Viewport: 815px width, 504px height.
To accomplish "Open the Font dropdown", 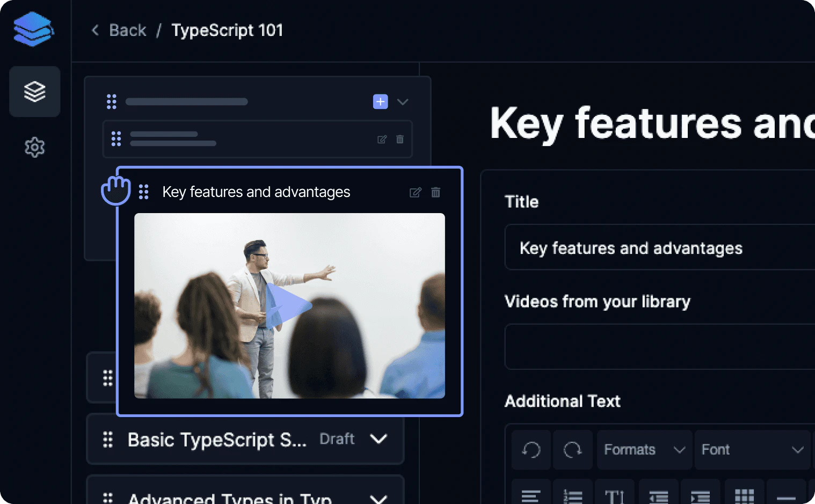I will pyautogui.click(x=752, y=450).
